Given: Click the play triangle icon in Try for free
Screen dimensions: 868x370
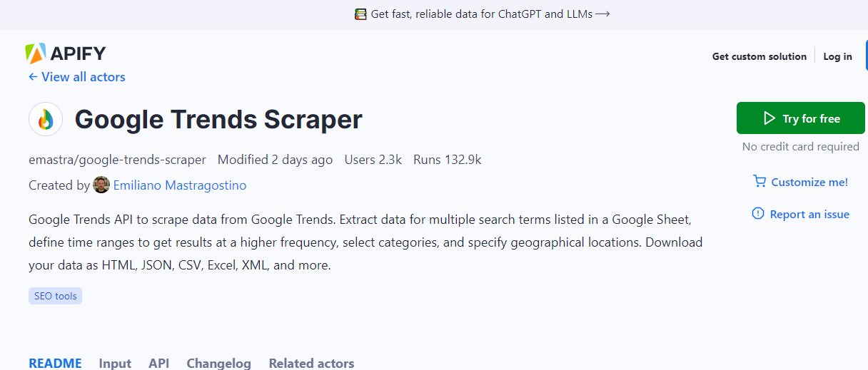Looking at the screenshot, I should [x=769, y=118].
